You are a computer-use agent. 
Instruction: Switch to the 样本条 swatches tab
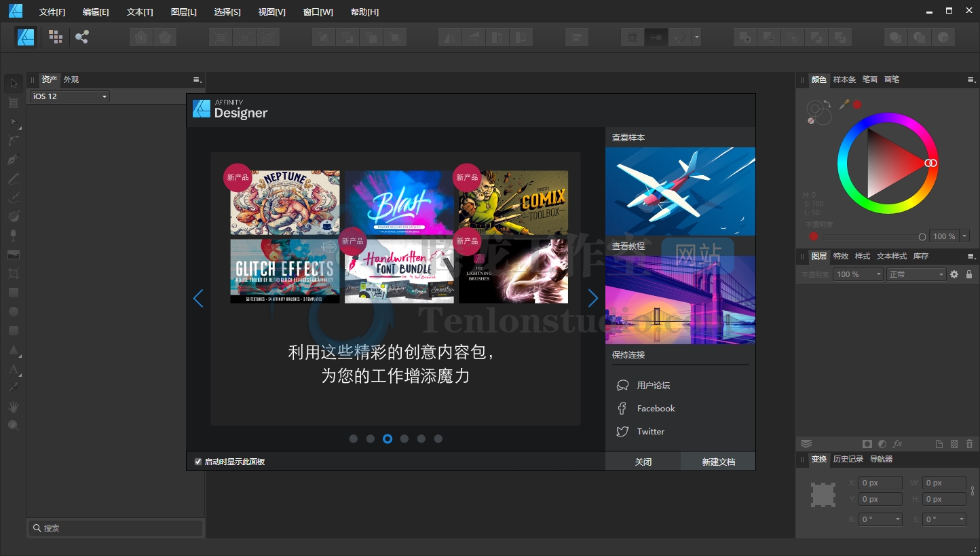844,79
